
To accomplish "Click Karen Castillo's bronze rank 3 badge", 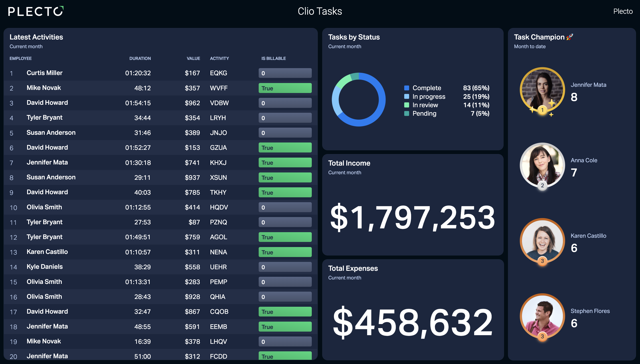I will point(542,261).
